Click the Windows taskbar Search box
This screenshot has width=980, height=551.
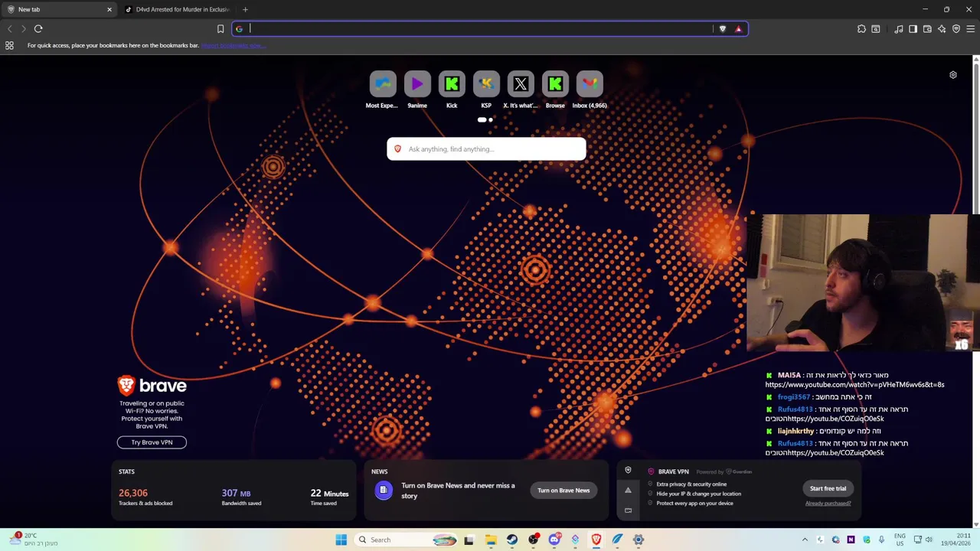click(x=407, y=540)
